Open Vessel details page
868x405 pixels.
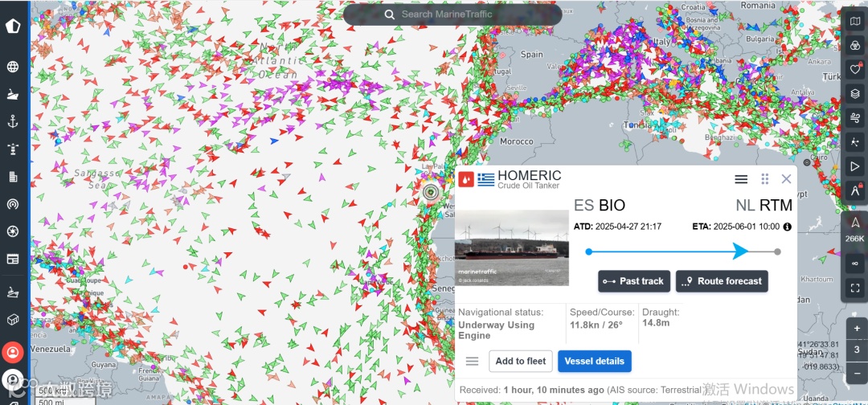tap(595, 362)
